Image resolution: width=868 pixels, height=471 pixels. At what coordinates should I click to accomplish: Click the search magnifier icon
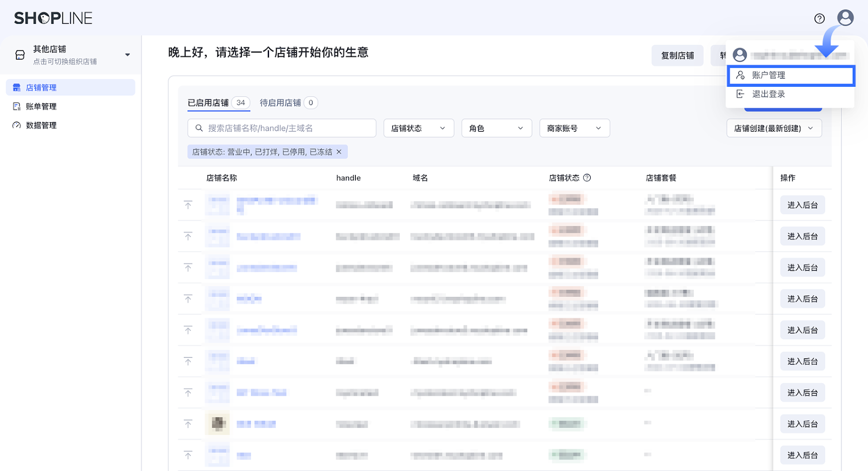[199, 128]
